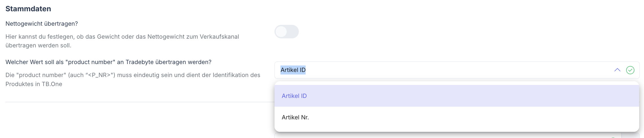Click the Stammdaten section heading

point(28,9)
